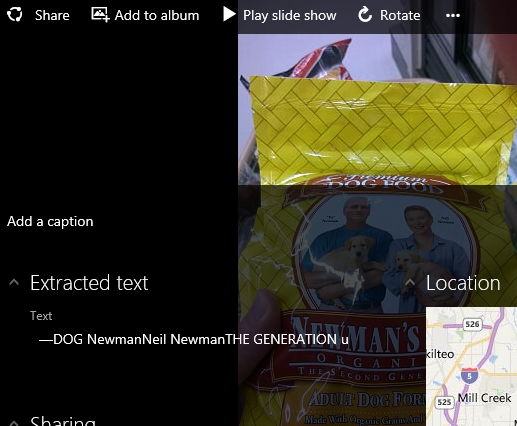Collapse the Sharing section chevron

click(14, 422)
